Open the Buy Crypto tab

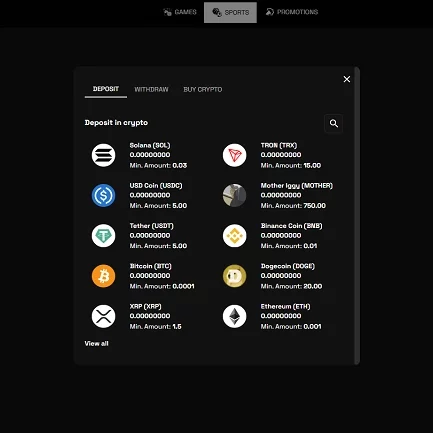tap(203, 89)
